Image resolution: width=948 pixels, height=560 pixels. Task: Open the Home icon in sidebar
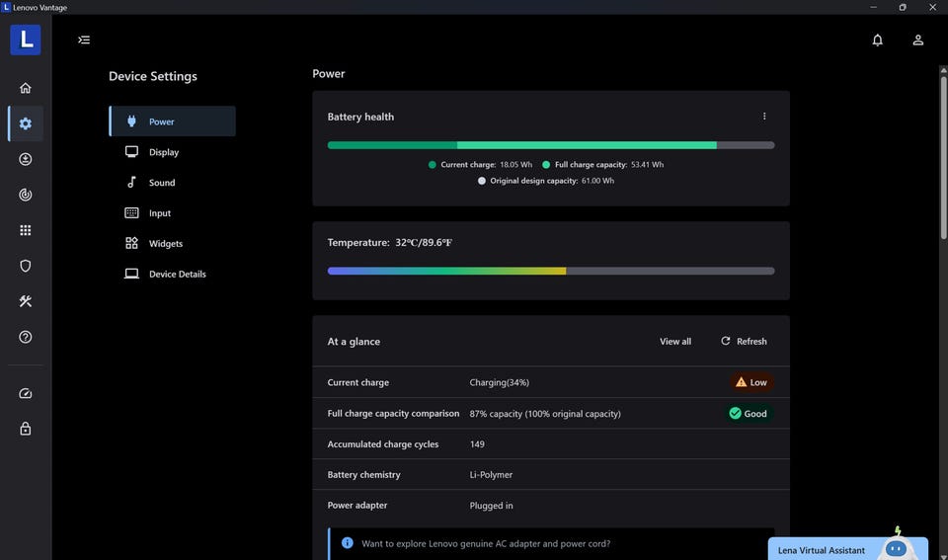[26, 88]
